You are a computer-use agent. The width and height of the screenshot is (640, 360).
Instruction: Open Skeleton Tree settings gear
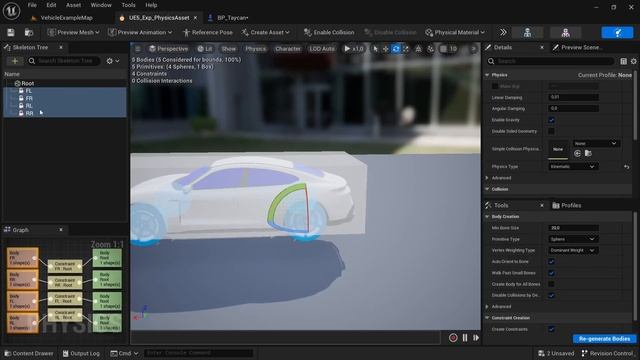tap(113, 61)
